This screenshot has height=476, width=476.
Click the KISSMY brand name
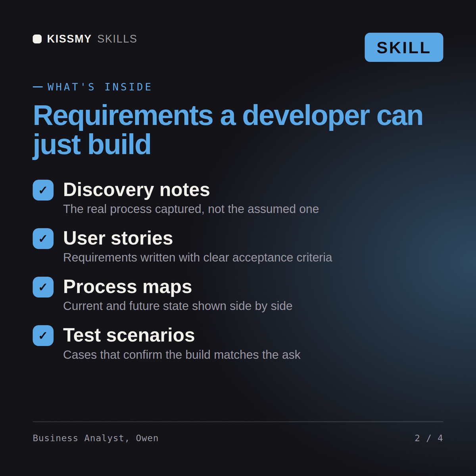[x=69, y=39]
